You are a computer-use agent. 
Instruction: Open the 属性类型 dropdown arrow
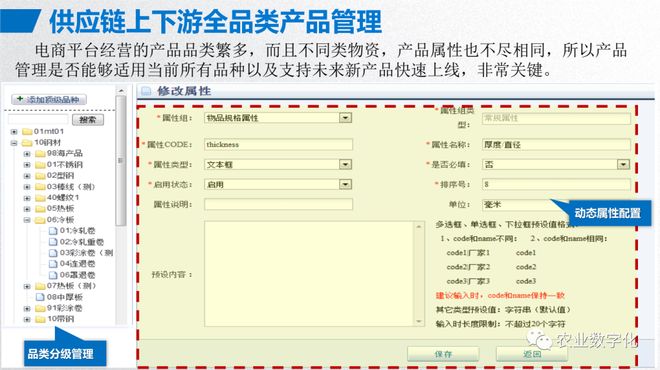coord(345,164)
